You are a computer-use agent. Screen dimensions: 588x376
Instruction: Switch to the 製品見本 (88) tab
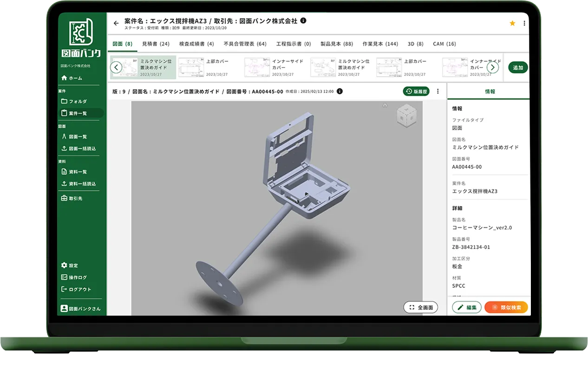click(337, 44)
